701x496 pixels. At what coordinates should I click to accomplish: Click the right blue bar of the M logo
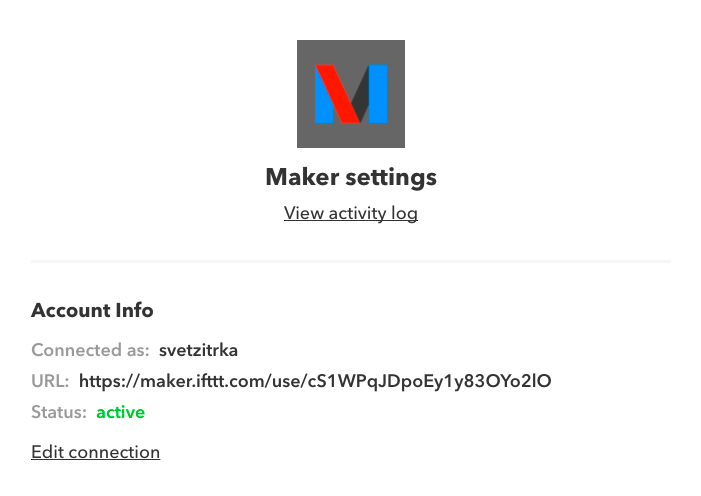pyautogui.click(x=378, y=94)
